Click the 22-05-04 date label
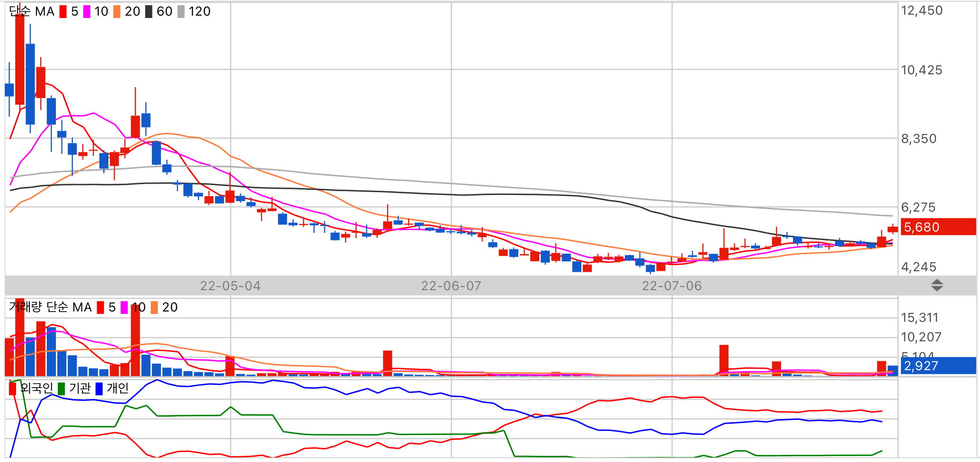 230,286
